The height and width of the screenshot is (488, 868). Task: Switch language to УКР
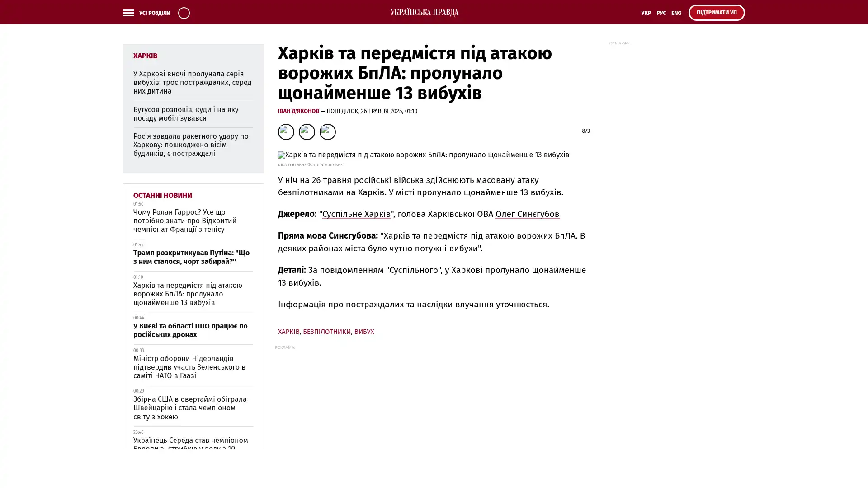[x=646, y=13]
